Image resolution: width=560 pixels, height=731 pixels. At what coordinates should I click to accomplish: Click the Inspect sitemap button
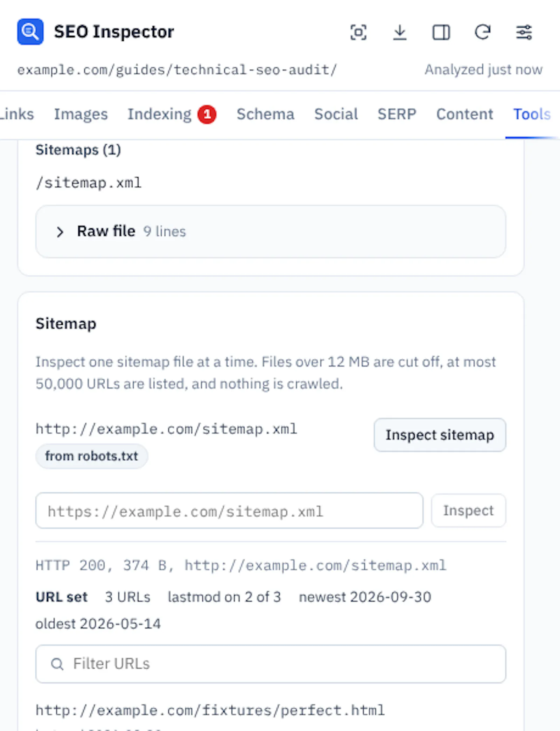440,435
